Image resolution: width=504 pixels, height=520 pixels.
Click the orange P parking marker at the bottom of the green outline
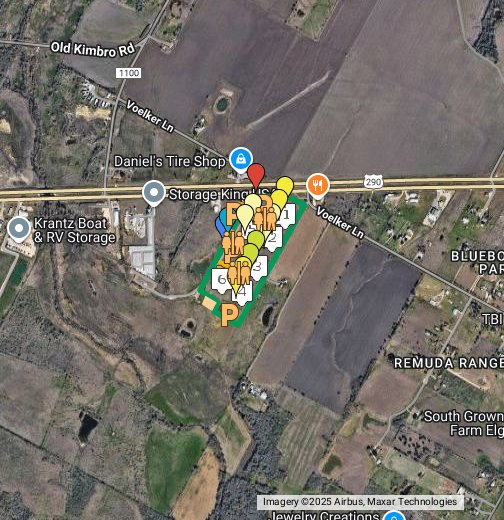(229, 315)
